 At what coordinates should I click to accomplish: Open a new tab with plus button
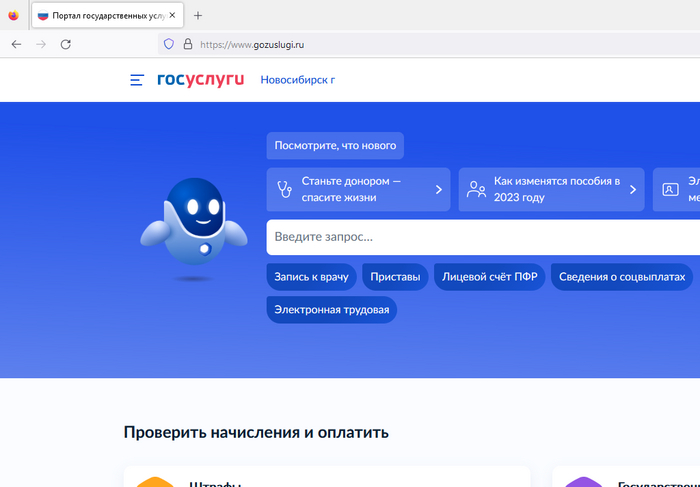198,16
